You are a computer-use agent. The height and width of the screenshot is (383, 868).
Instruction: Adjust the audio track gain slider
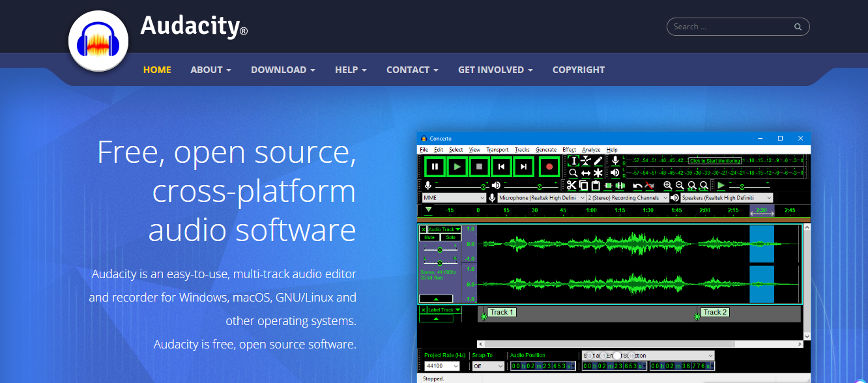click(439, 249)
